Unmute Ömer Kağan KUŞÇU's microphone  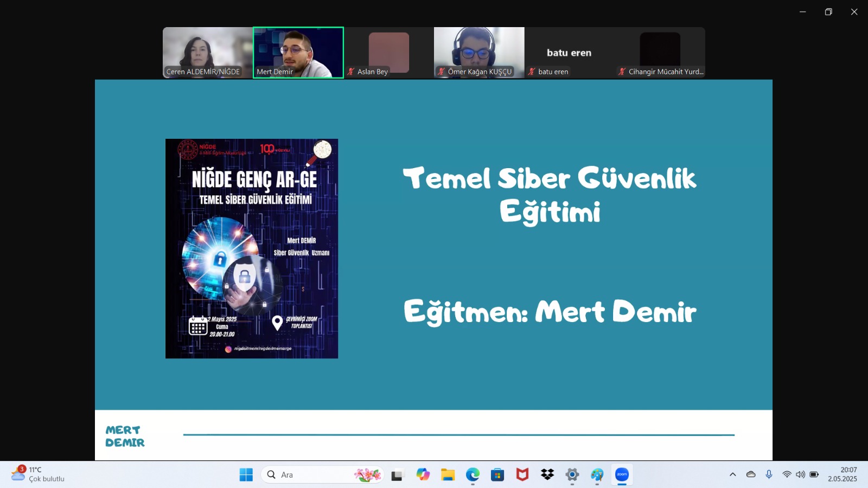(441, 71)
